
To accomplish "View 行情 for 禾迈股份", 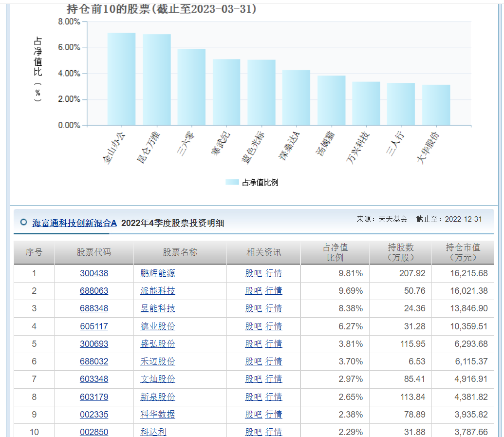I will (274, 361).
